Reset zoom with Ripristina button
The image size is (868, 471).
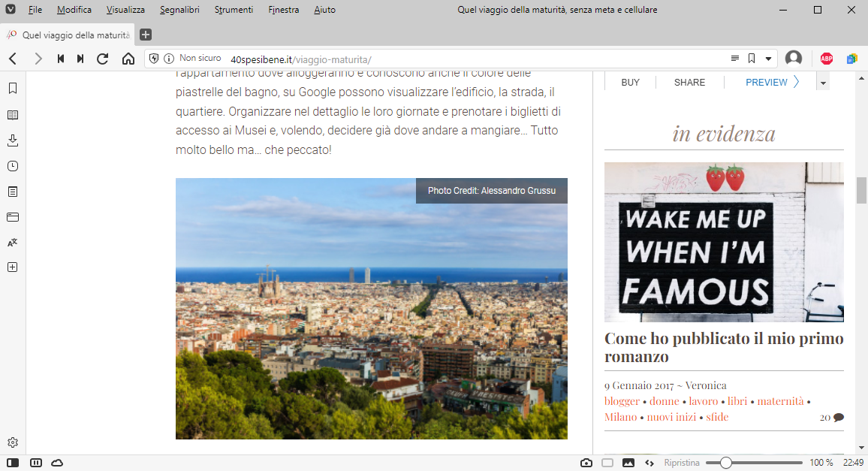[682, 463]
